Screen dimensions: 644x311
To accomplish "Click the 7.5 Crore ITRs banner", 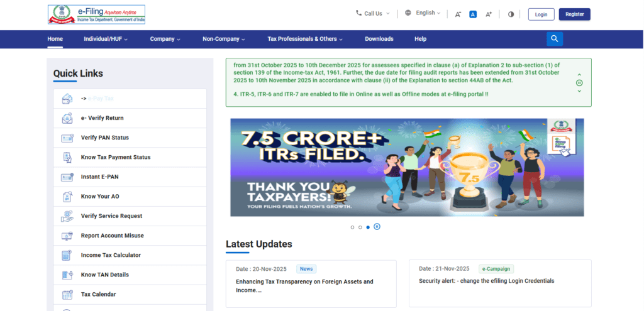I will [x=407, y=167].
